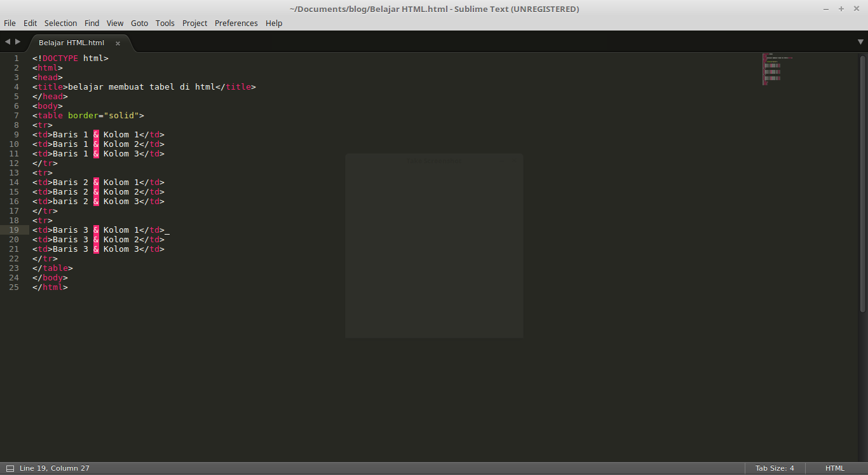Viewport: 868px width, 475px height.
Task: Close the Belajar HTML.html tab
Action: 118,43
